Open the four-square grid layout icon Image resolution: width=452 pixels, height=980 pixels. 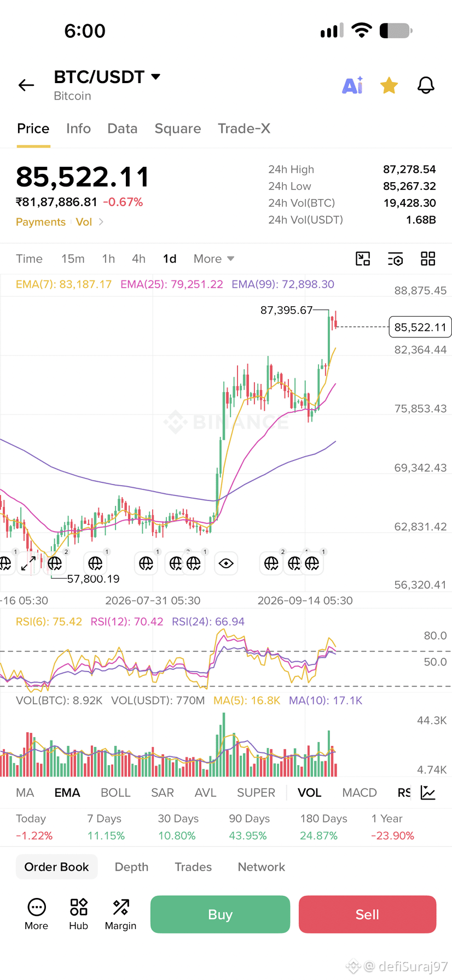coord(428,259)
